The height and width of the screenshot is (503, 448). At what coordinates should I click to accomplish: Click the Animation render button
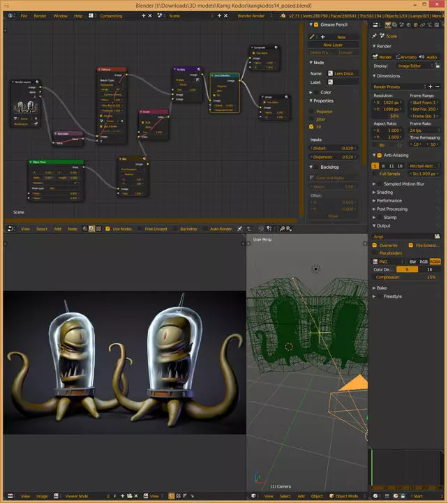pos(405,57)
